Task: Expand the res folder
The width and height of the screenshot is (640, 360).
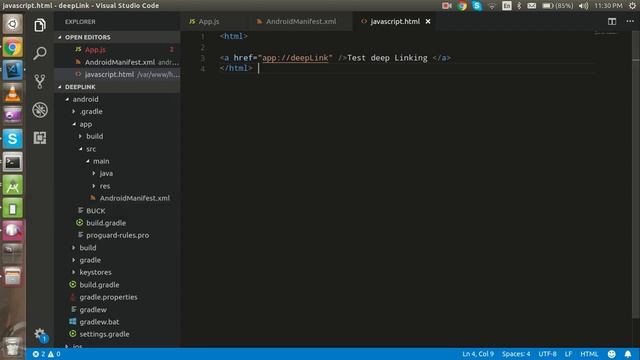Action: [x=105, y=186]
